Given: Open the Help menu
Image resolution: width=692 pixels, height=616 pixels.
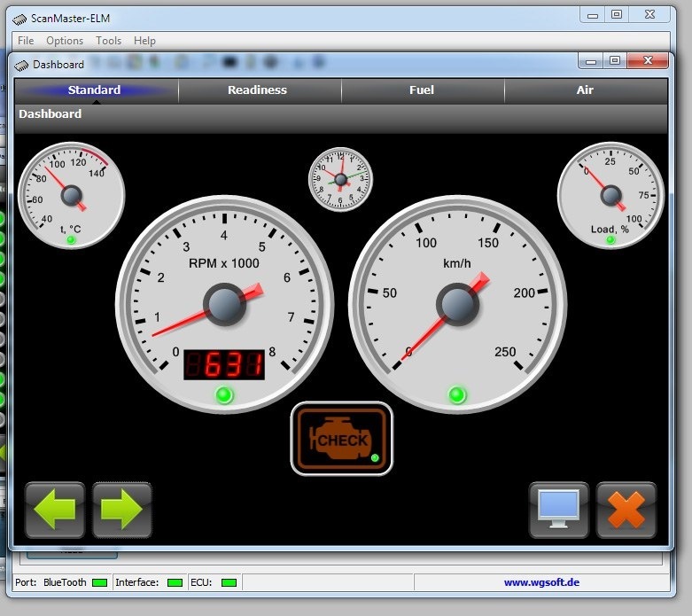Looking at the screenshot, I should click(x=144, y=41).
